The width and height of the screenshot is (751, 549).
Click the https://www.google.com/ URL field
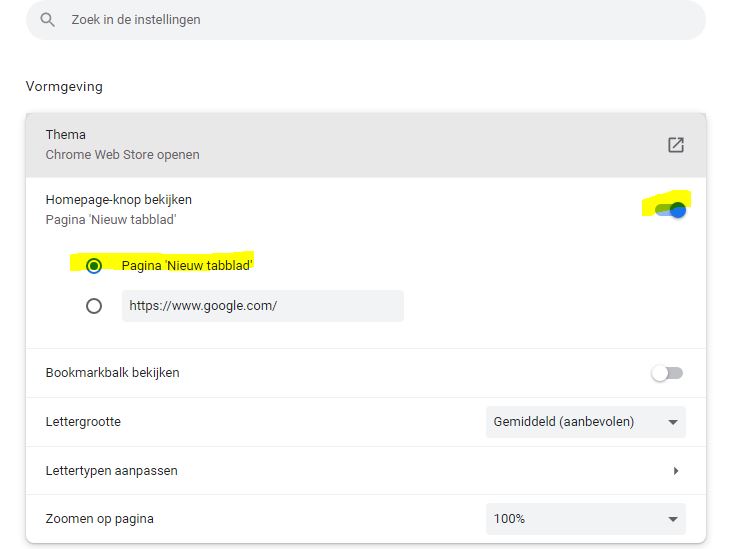coord(262,306)
